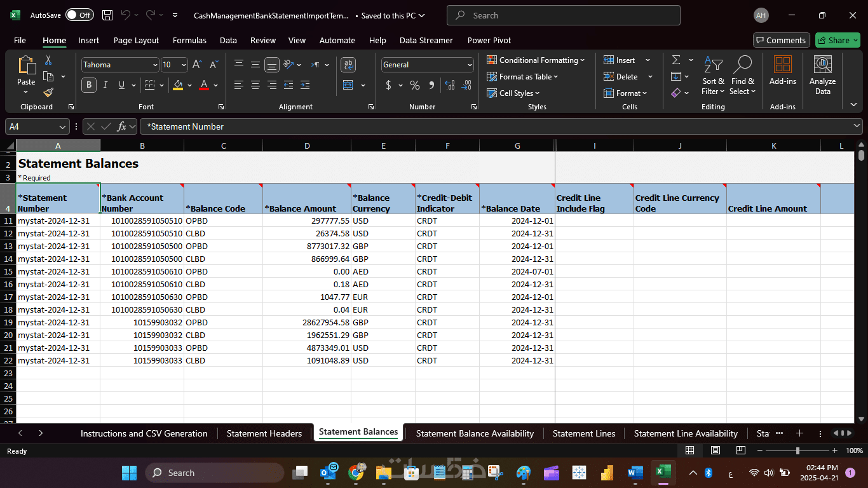The image size is (868, 488).
Task: Click the Share button
Action: pos(837,40)
